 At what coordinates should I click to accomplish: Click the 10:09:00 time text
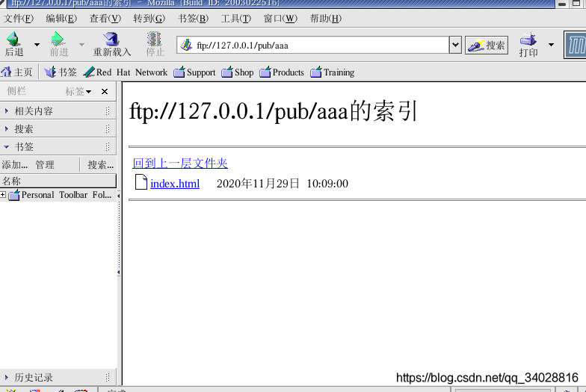pos(327,184)
